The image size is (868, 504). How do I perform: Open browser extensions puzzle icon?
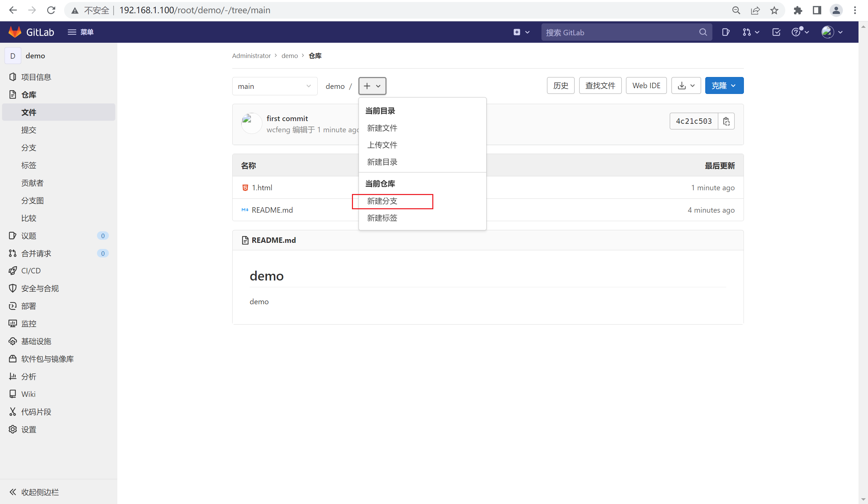798,10
